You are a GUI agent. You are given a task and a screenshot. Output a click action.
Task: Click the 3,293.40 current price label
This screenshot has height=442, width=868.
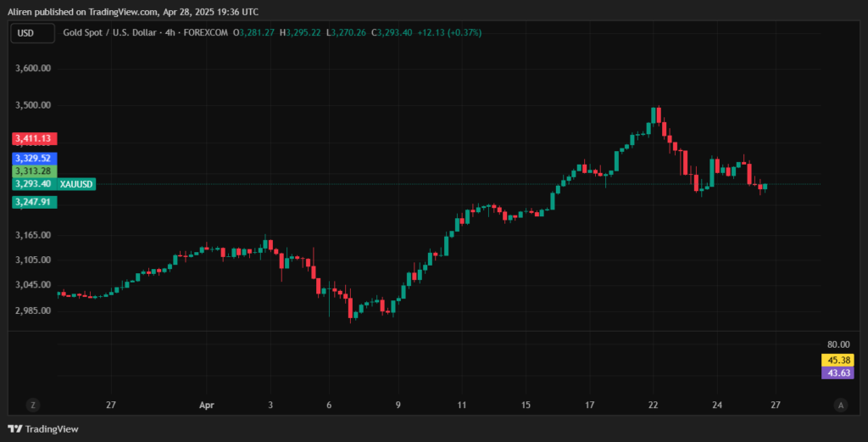point(34,184)
